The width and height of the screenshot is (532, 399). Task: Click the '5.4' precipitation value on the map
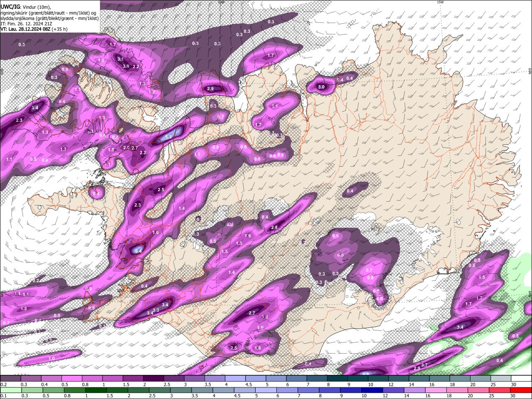[138, 251]
